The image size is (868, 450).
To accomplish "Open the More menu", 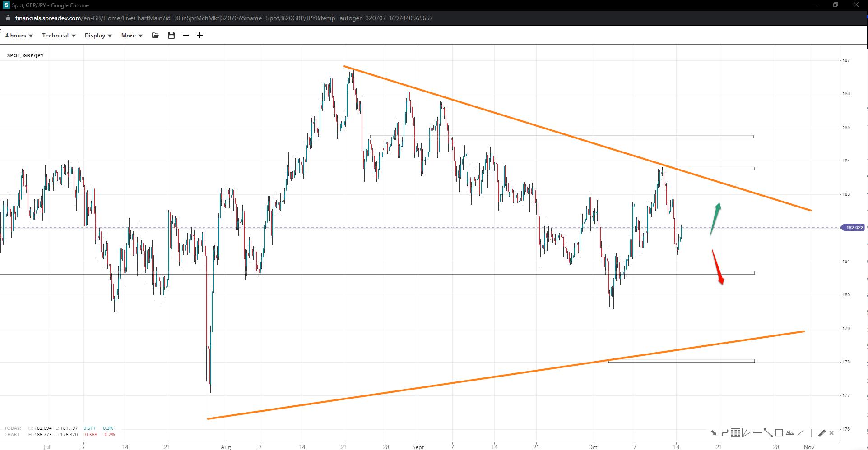I will pos(131,36).
